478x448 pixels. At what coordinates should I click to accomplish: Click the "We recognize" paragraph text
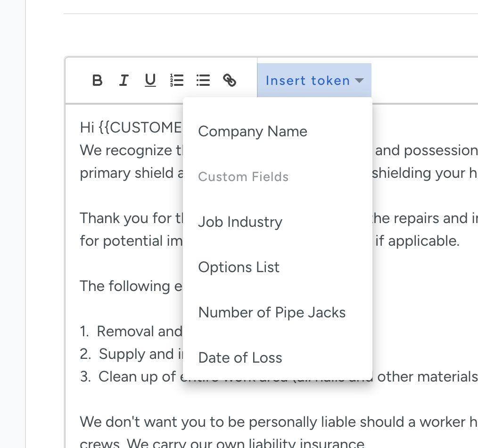coord(127,150)
